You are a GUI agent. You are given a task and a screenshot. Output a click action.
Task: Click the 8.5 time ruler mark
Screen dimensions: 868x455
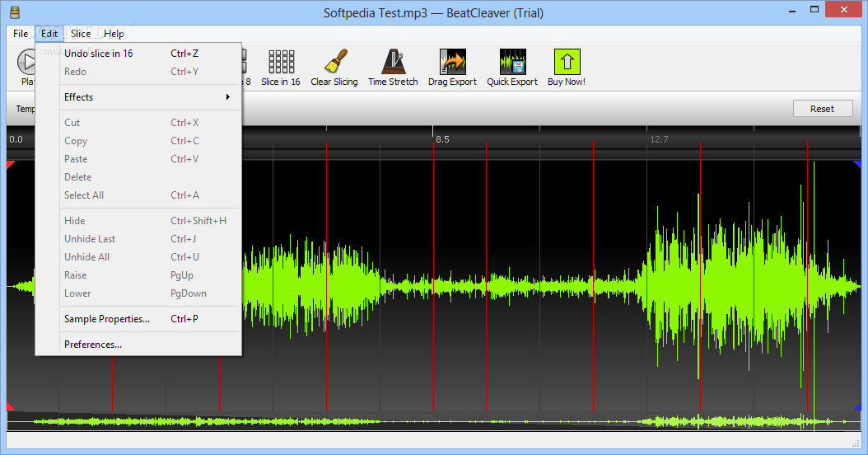point(442,139)
